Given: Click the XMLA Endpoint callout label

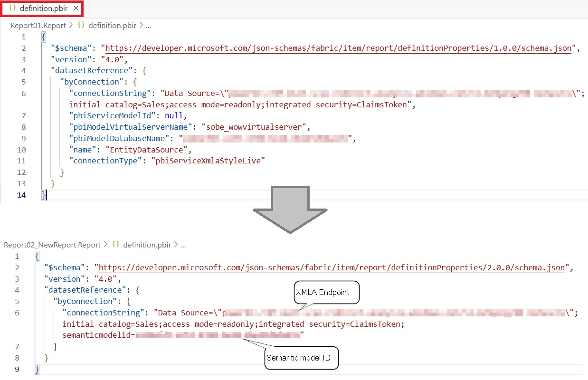Looking at the screenshot, I should coord(322,292).
